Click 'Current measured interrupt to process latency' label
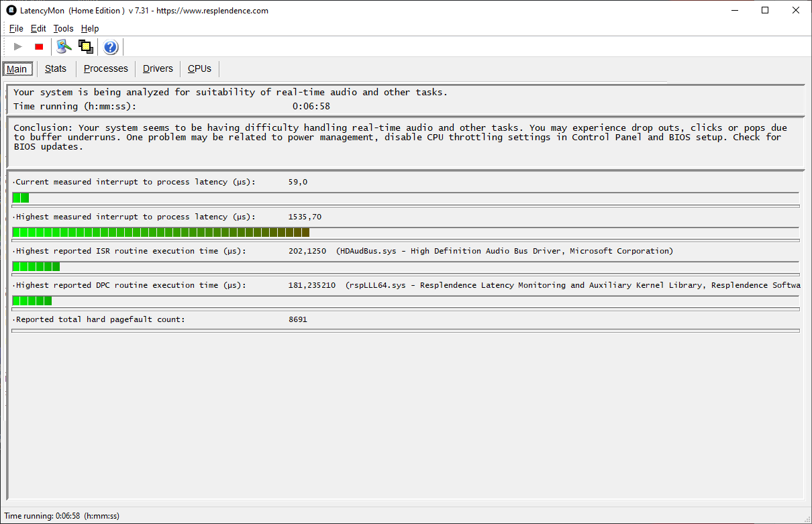812x524 pixels. click(135, 182)
